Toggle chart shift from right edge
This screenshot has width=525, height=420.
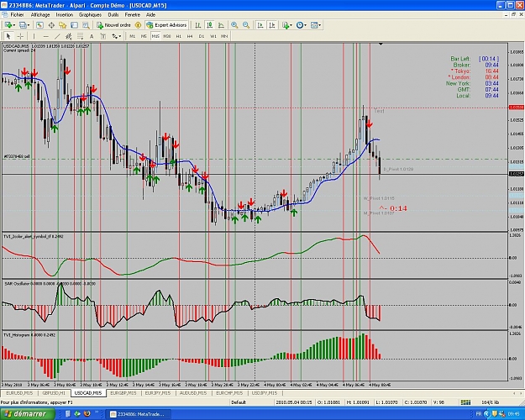coord(272,25)
